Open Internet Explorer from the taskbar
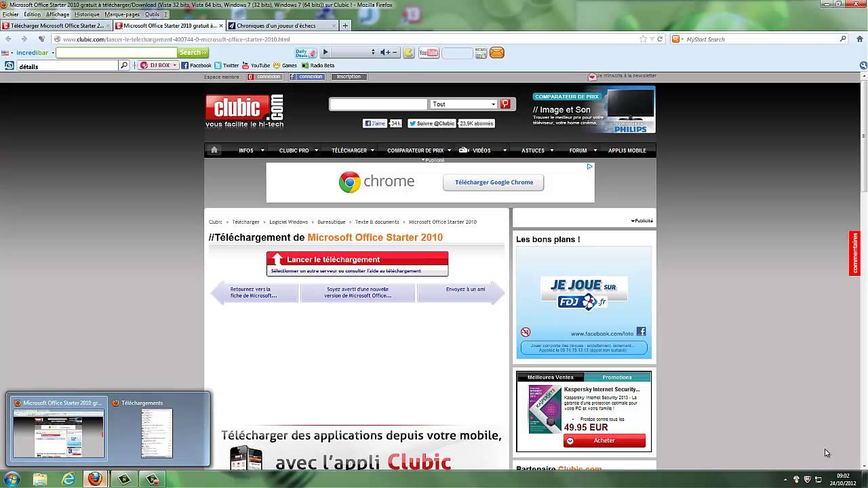Screen dimensions: 868x488 [x=68, y=479]
